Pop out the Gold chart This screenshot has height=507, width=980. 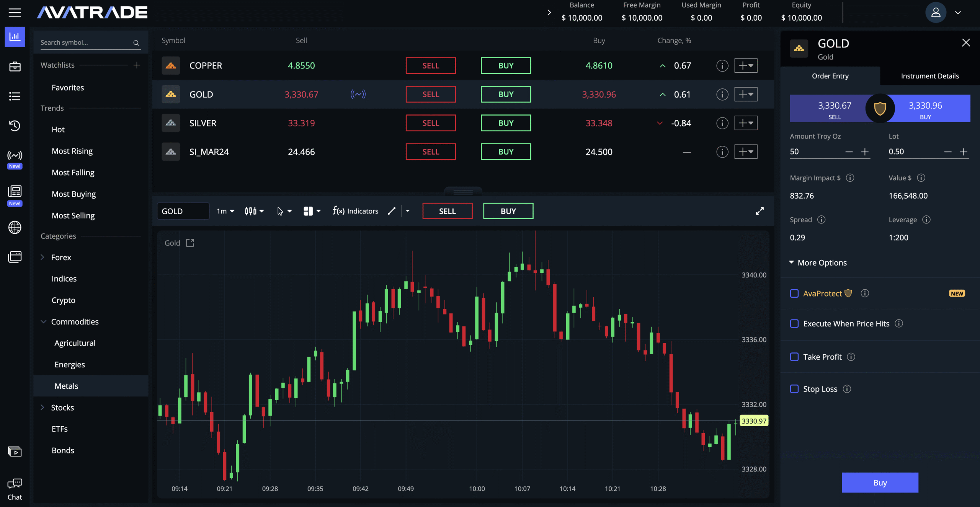(x=190, y=243)
